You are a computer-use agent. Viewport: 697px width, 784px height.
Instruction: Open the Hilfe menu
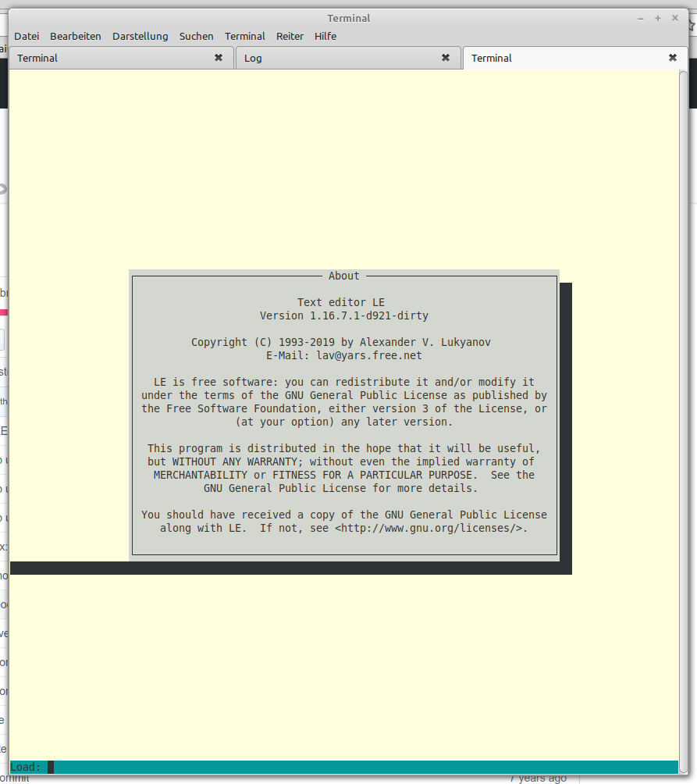325,36
